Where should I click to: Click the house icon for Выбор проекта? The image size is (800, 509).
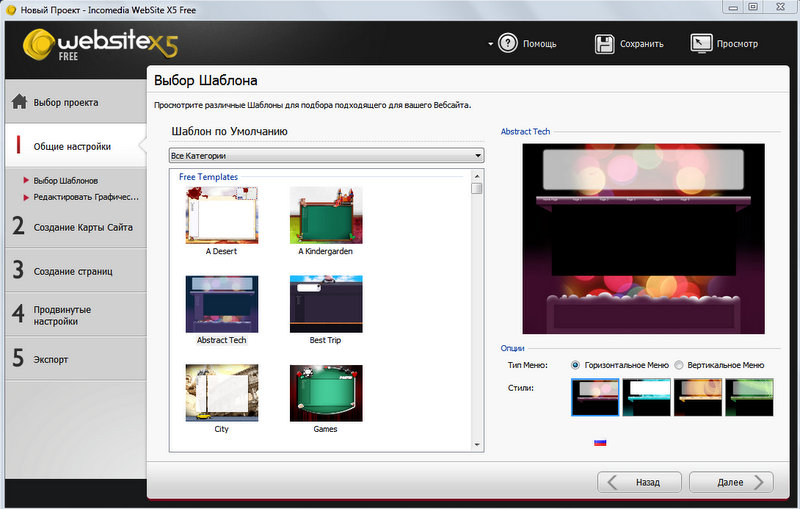(19, 101)
